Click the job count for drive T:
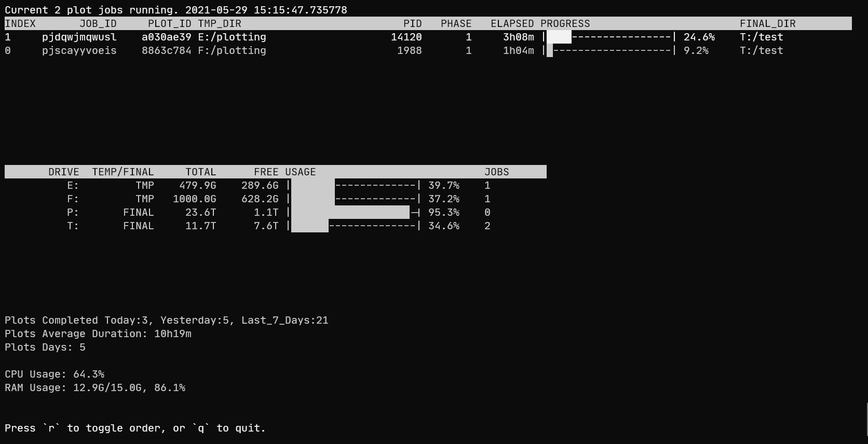Screen dimensions: 868x444 pyautogui.click(x=487, y=226)
